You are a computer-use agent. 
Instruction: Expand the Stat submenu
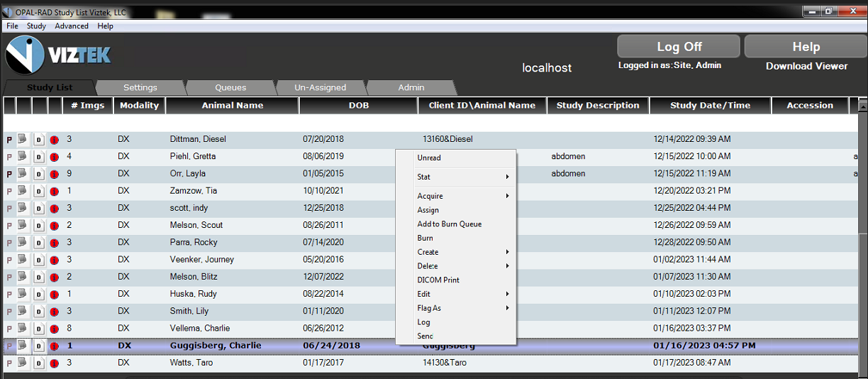[x=461, y=177]
